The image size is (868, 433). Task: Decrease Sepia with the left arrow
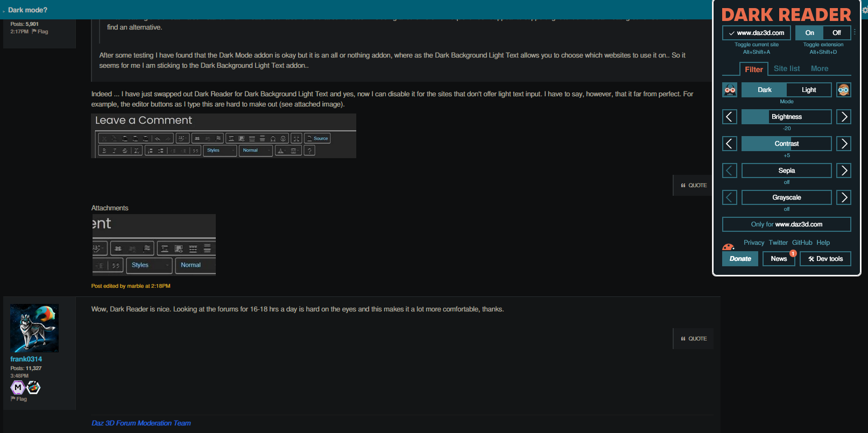click(730, 171)
